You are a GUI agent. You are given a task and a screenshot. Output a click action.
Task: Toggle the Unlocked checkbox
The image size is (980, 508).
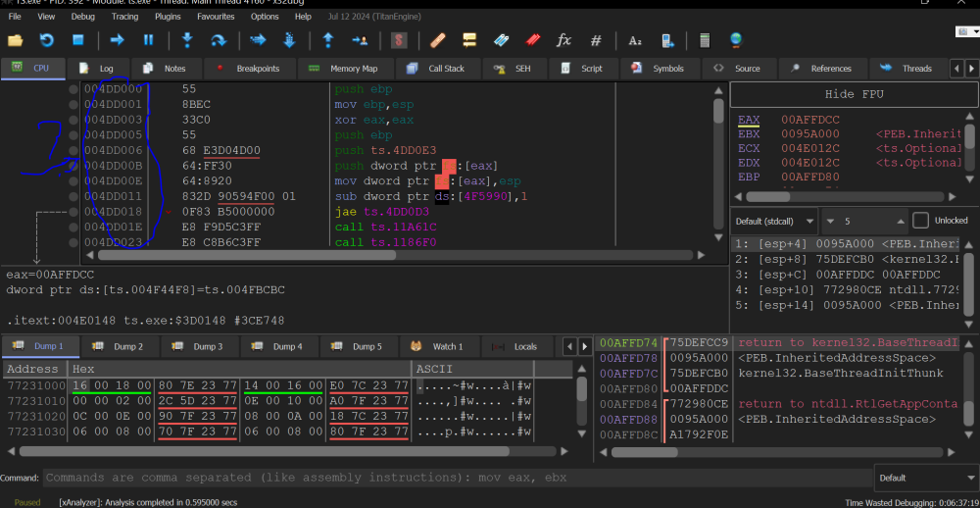point(920,221)
